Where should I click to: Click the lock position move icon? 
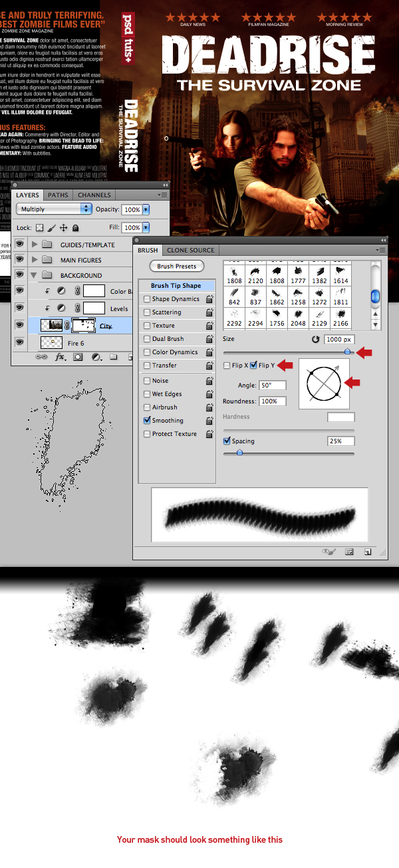(x=64, y=227)
